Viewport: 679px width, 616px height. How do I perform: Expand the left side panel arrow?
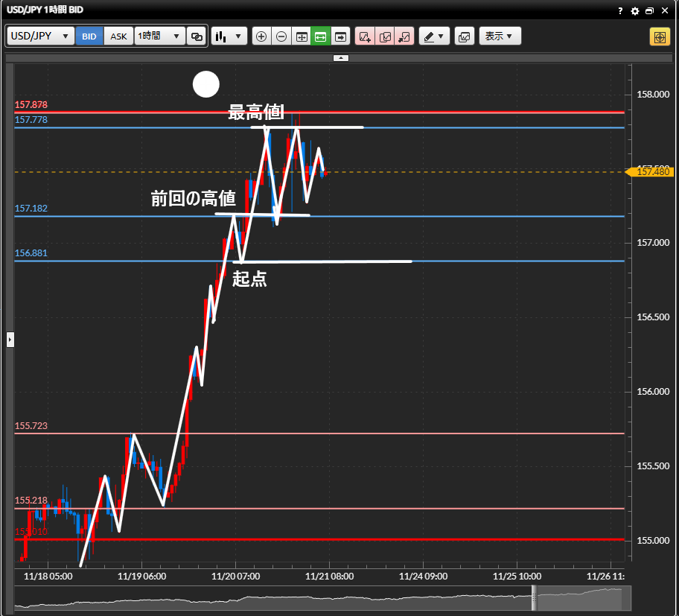pyautogui.click(x=10, y=340)
